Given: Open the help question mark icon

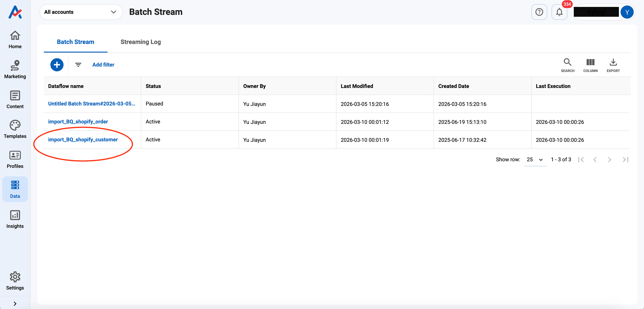Looking at the screenshot, I should click(539, 12).
